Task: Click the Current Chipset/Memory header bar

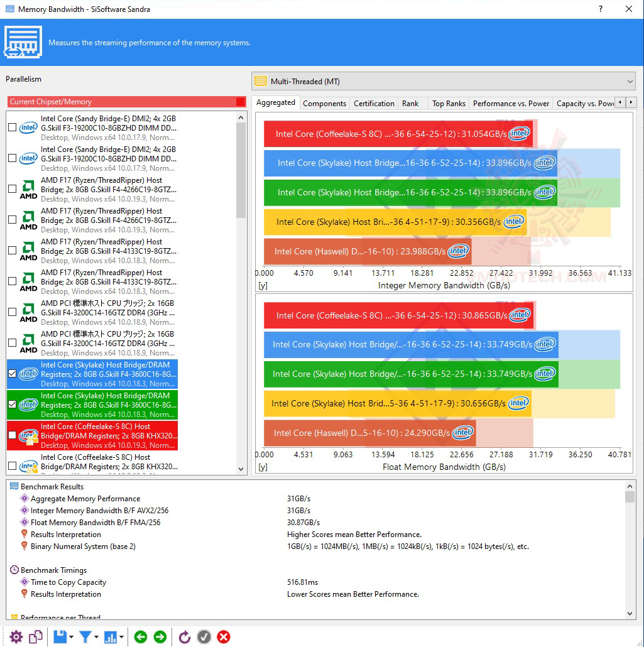Action: coord(126,102)
